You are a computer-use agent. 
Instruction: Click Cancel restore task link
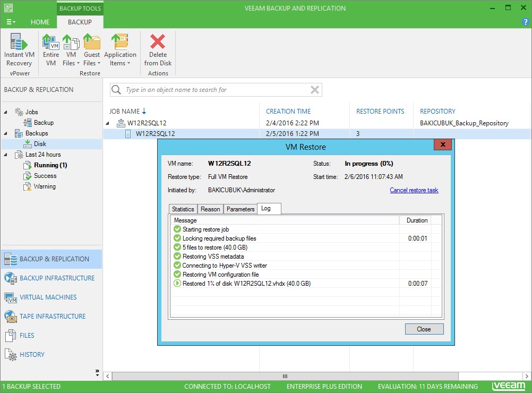point(414,190)
